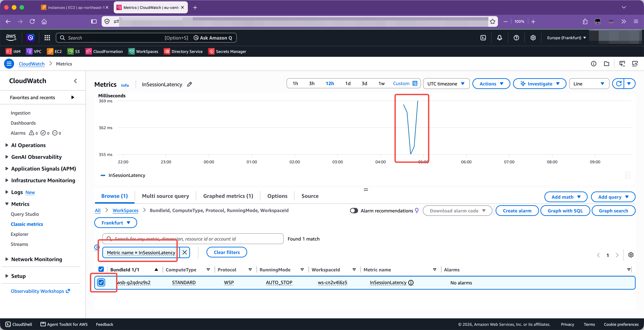The height and width of the screenshot is (330, 644).
Task: Click the Graph with SQL button
Action: (x=565, y=211)
